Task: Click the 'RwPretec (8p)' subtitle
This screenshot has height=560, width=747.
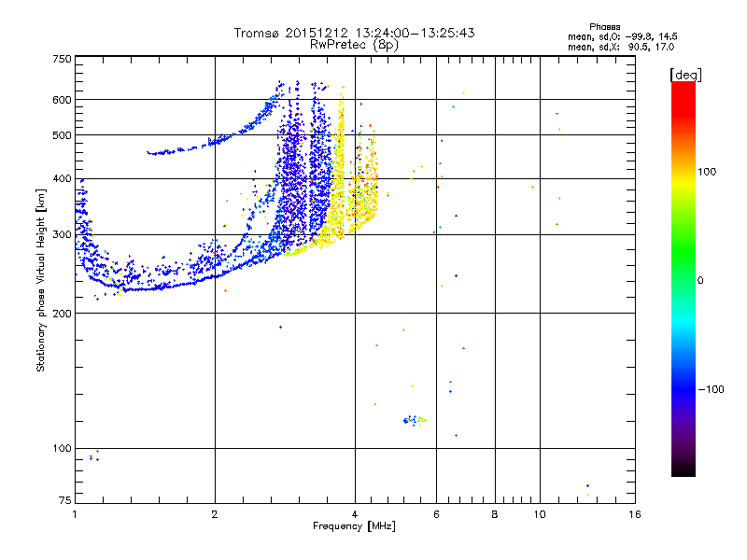Action: [x=354, y=45]
